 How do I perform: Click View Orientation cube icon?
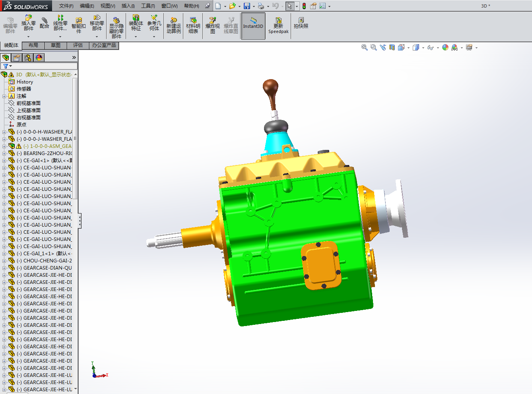(401, 47)
